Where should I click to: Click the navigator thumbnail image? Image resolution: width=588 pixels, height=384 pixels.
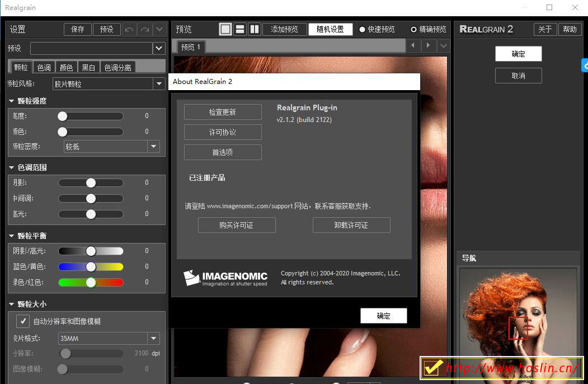pyautogui.click(x=518, y=325)
